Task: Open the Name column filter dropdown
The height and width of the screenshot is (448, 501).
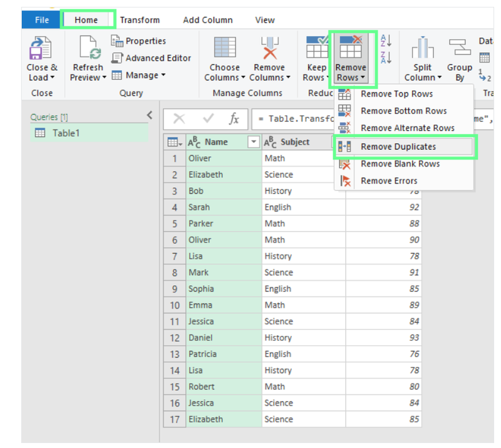Action: click(x=254, y=142)
